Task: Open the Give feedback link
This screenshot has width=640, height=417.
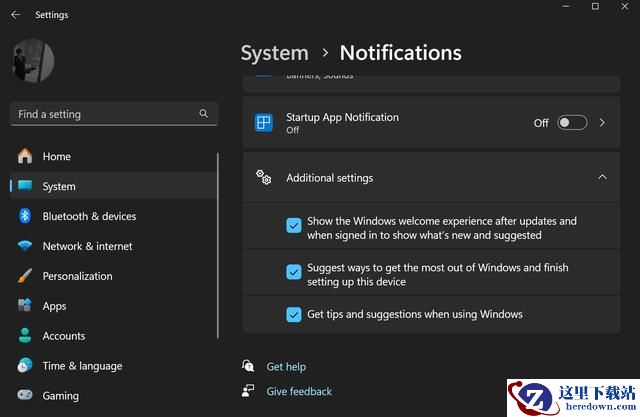Action: (299, 391)
